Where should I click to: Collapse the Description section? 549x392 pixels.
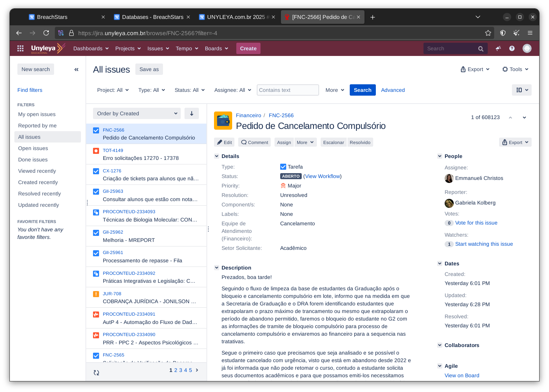point(217,268)
